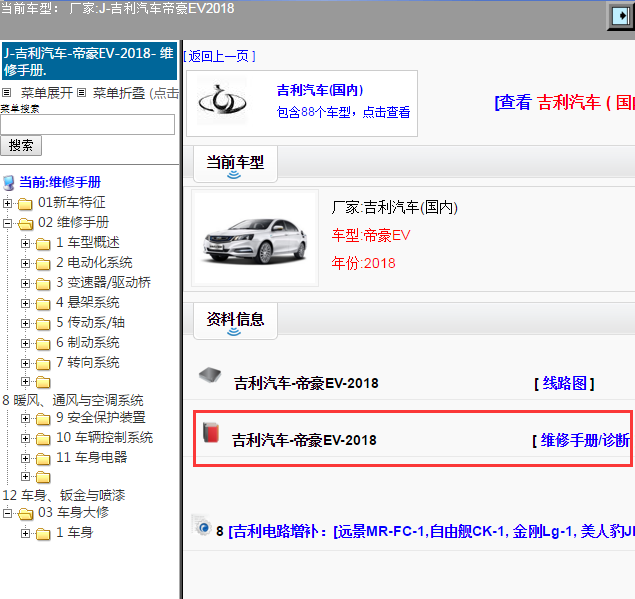The width and height of the screenshot is (635, 599).
Task: Expand the 6 制动系统 node
Action: [25, 343]
